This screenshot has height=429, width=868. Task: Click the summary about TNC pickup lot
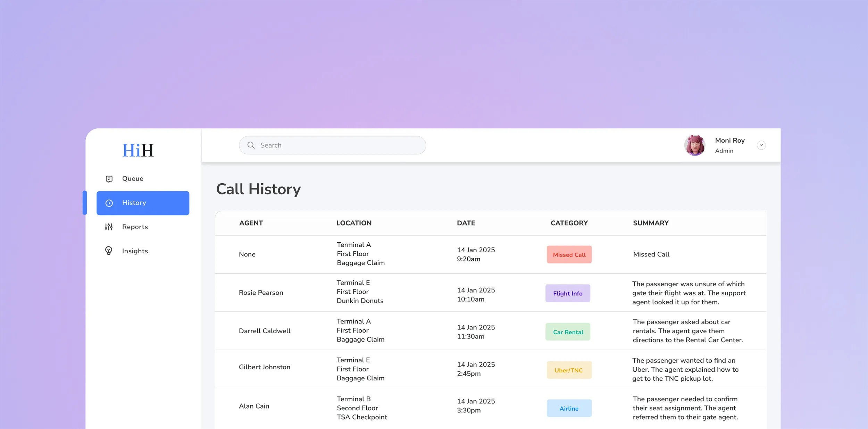pos(685,369)
